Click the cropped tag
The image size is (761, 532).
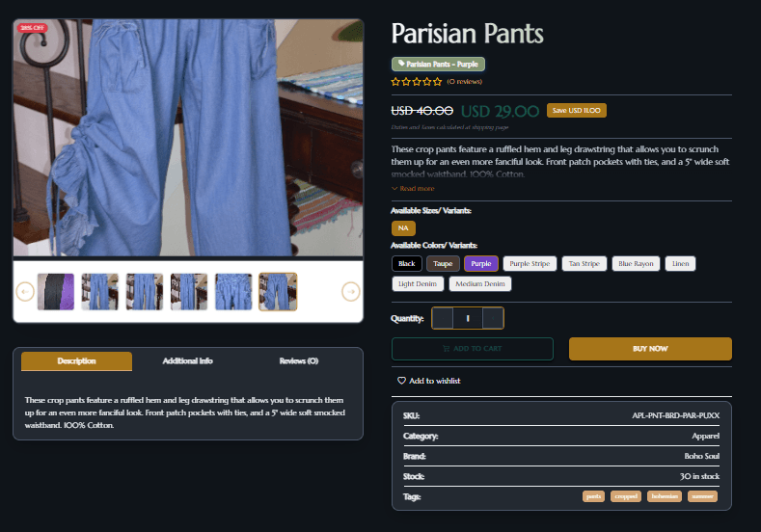pos(626,496)
